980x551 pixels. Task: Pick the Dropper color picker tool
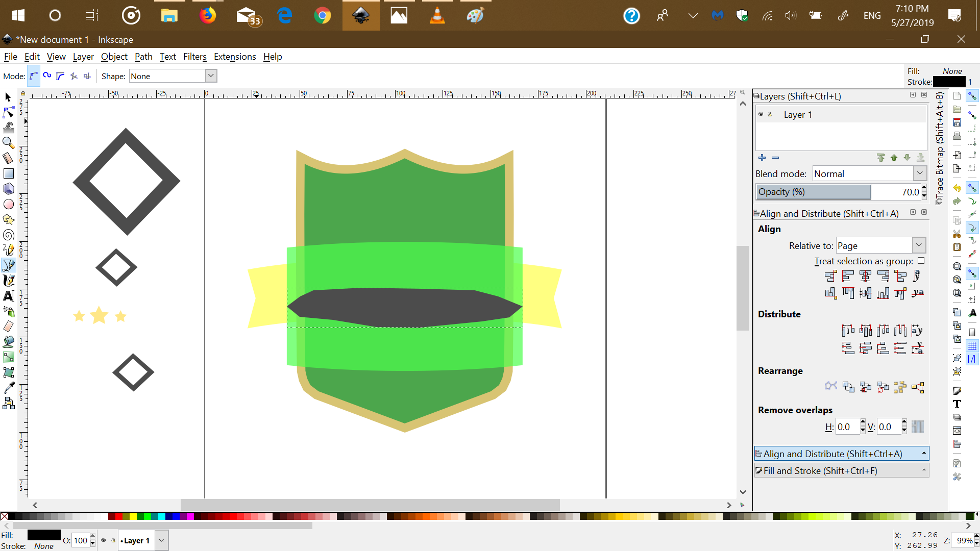(8, 388)
